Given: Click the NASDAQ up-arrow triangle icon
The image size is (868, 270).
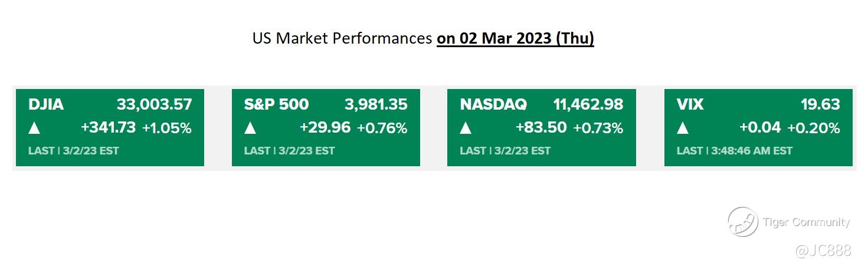Looking at the screenshot, I should coord(466,128).
